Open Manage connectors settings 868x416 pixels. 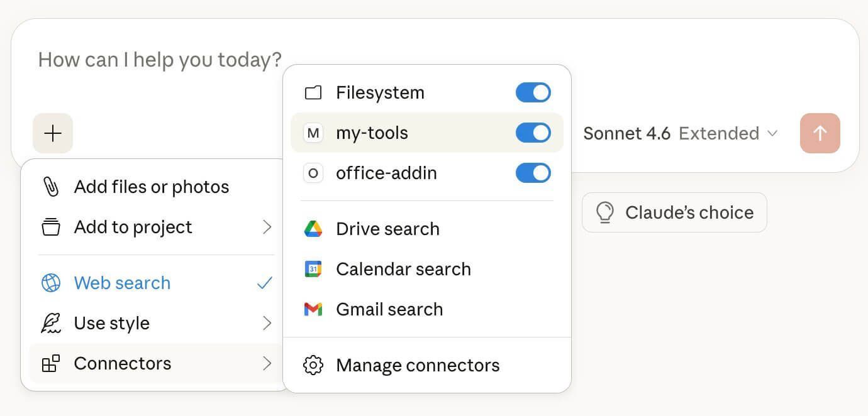(418, 365)
